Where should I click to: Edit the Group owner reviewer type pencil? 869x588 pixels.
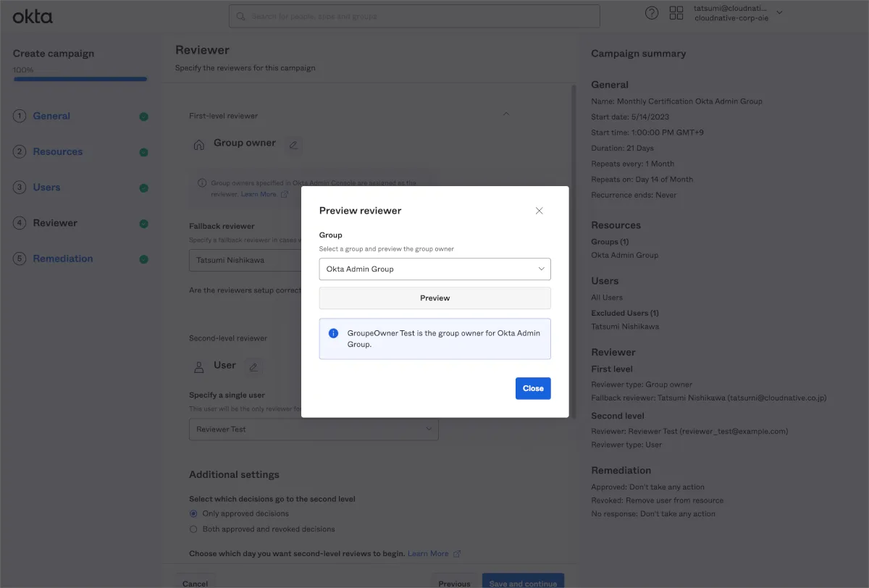pos(293,144)
